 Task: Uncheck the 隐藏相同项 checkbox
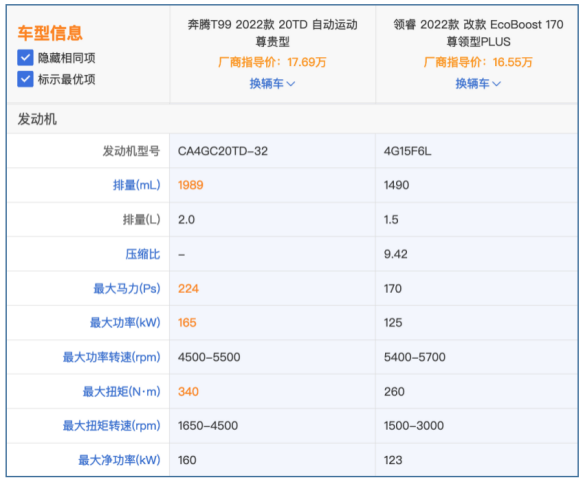pos(25,58)
